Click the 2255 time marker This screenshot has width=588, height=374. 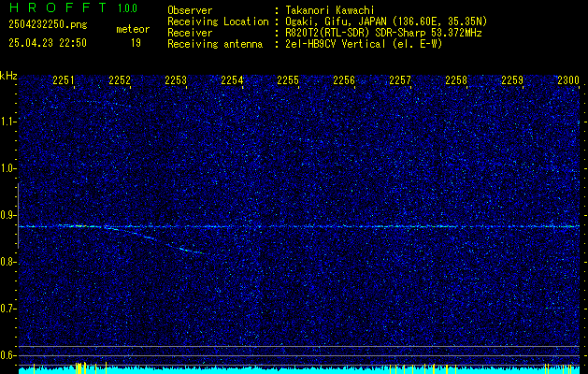(288, 79)
